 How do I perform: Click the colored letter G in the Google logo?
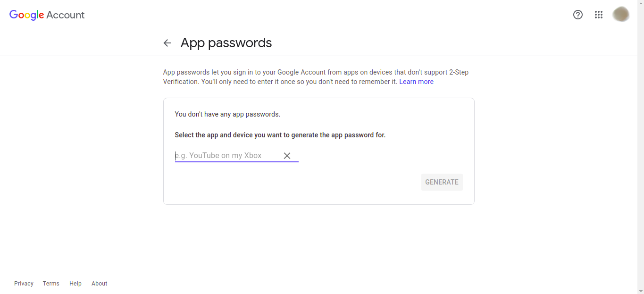point(12,15)
